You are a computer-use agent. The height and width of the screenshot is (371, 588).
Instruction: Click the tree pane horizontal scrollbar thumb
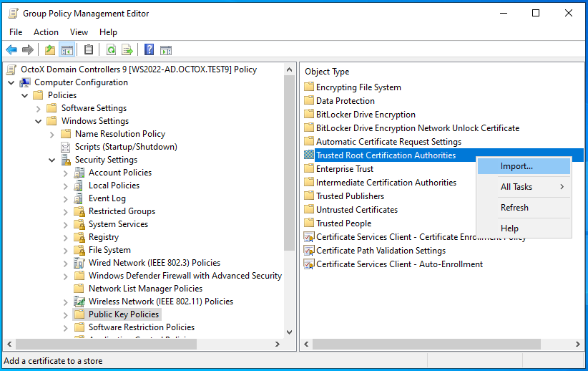[x=107, y=344]
